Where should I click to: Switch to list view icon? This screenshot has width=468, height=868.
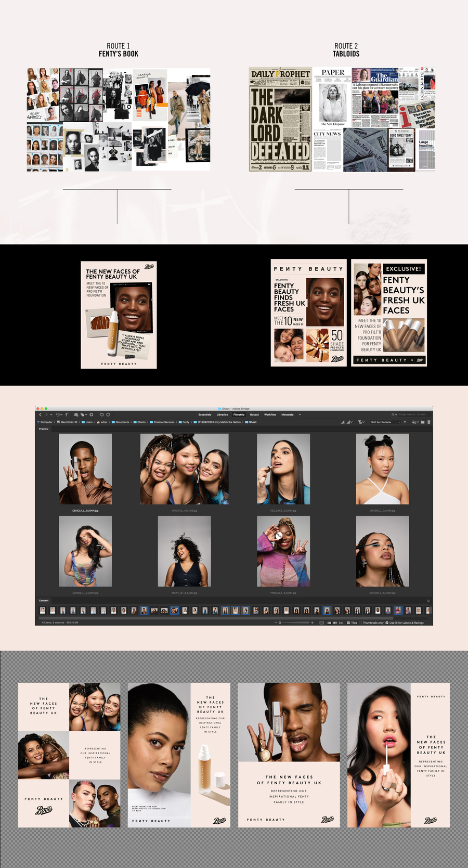341,623
